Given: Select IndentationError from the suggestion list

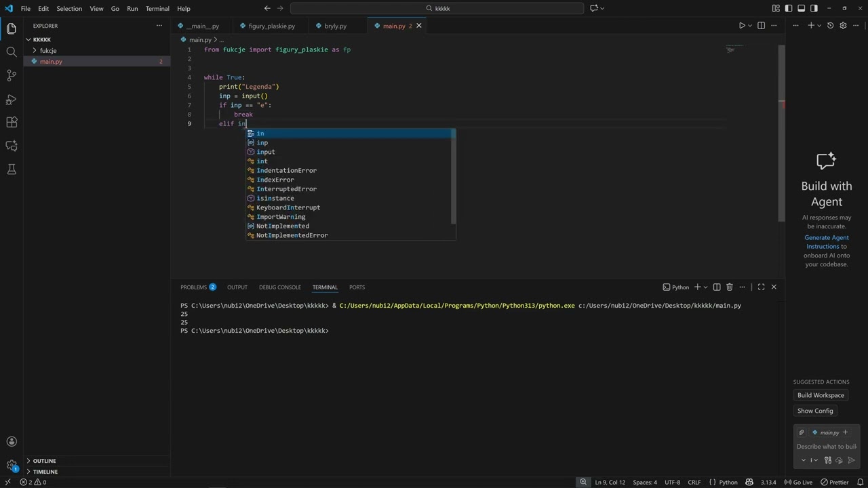Looking at the screenshot, I should click(286, 170).
